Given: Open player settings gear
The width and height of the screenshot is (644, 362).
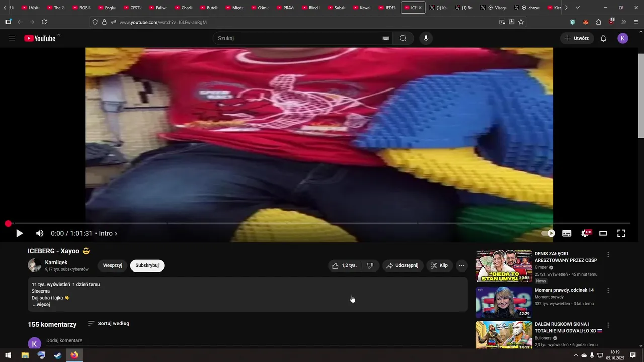Looking at the screenshot, I should coord(585,233).
